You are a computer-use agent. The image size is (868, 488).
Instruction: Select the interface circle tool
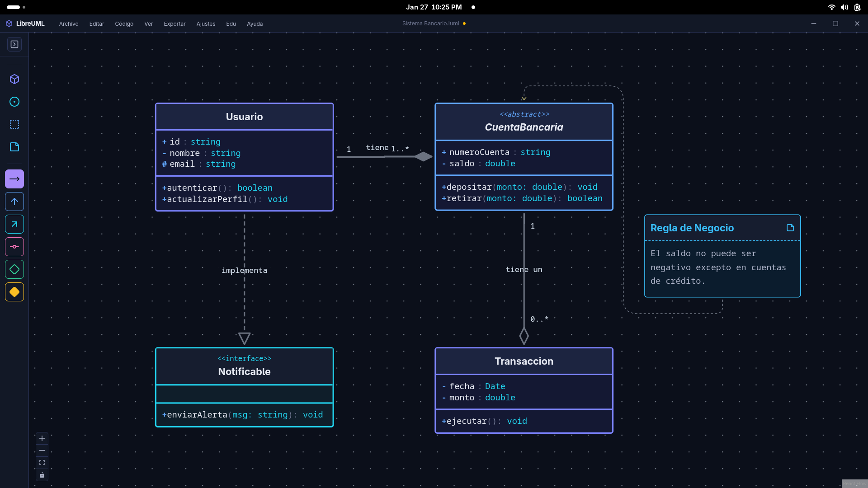[x=14, y=102]
